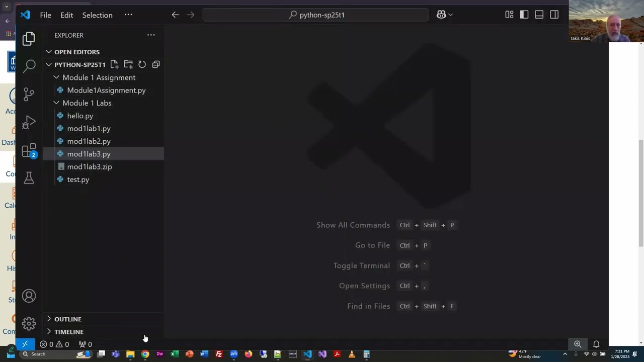644x362 pixels.
Task: Click the zoom magnifier in status bar
Action: coord(578,344)
